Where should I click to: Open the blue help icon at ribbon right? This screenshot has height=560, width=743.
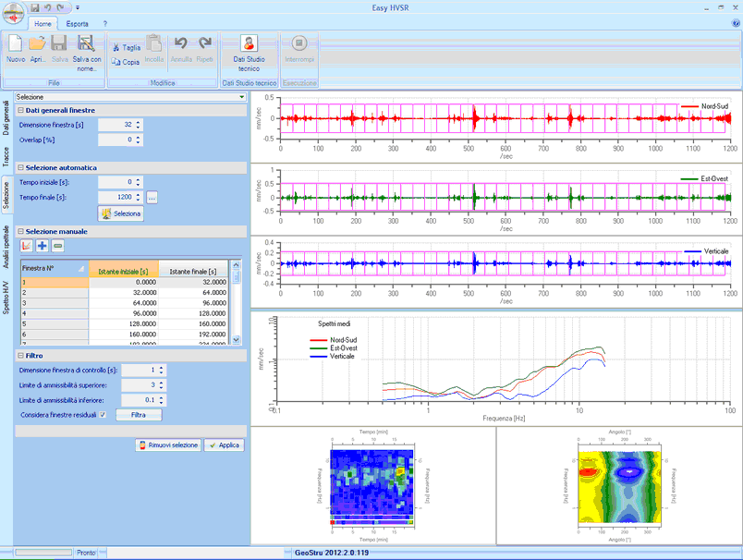tap(736, 23)
